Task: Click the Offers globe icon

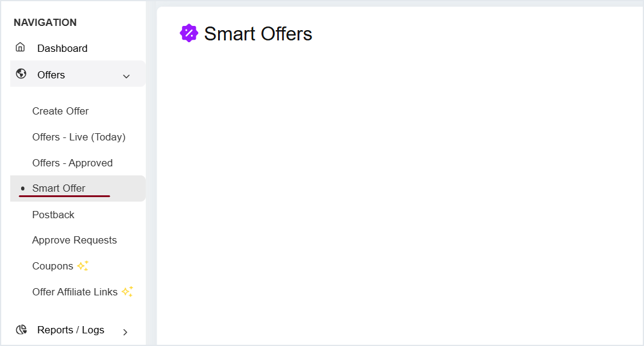Action: pos(21,74)
